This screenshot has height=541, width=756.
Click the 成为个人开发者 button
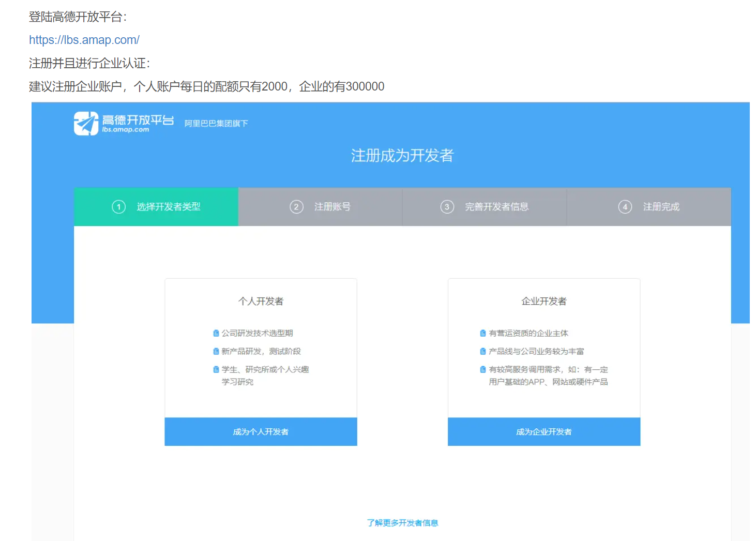click(x=261, y=432)
